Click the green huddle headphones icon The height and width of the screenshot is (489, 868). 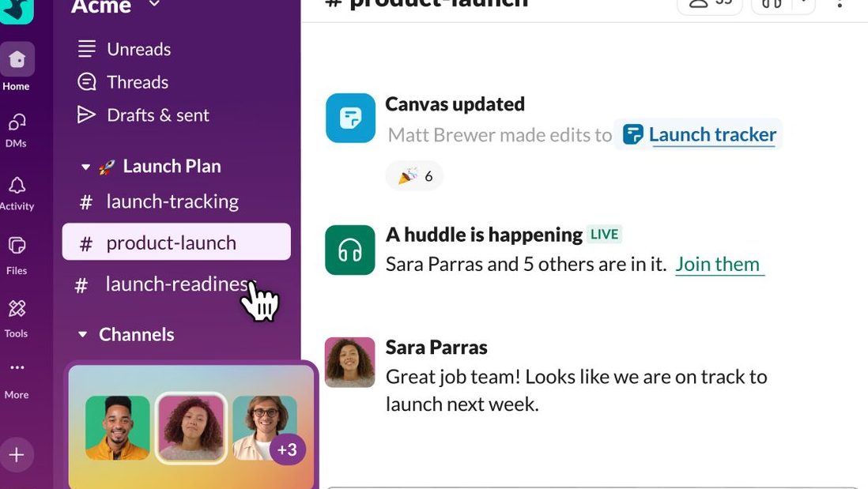coord(350,250)
